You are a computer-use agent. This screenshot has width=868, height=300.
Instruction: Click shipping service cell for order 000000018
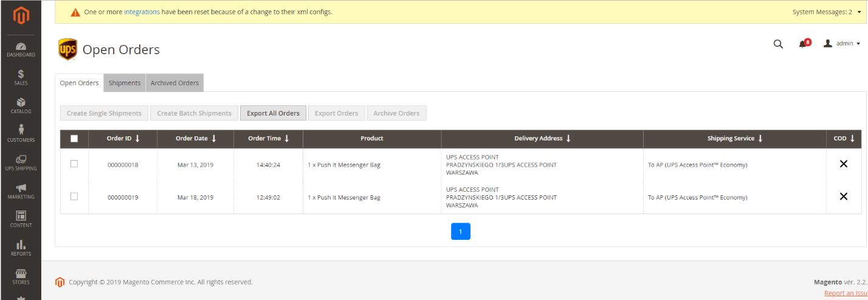pyautogui.click(x=734, y=164)
